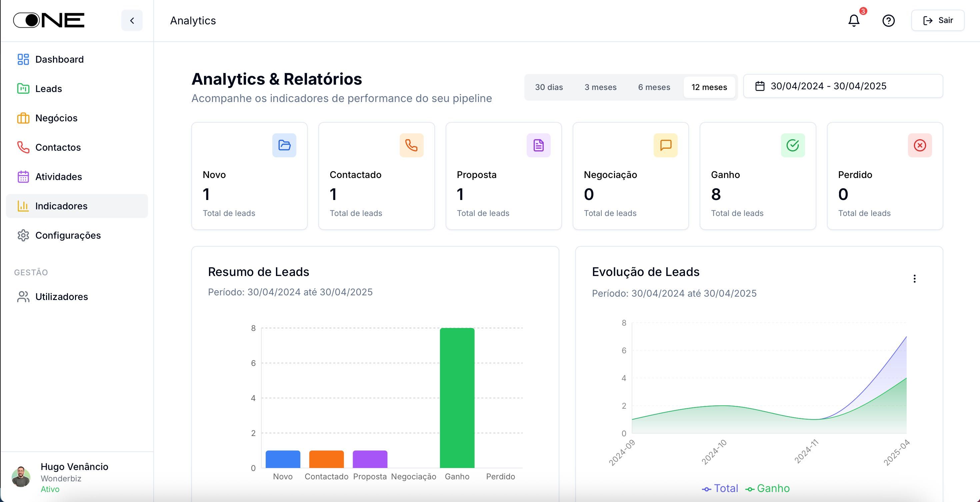The width and height of the screenshot is (980, 502).
Task: Click the Negociação card title
Action: click(610, 175)
